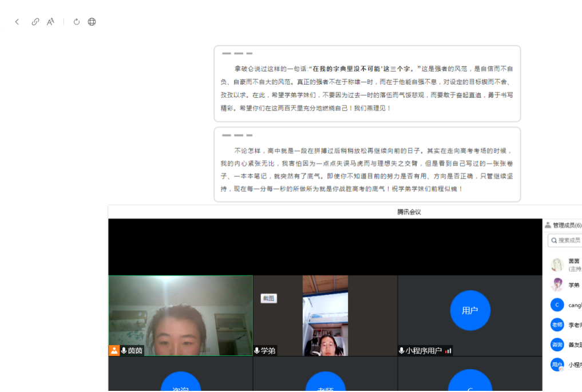The width and height of the screenshot is (582, 392).
Task: Copy the page link via the chain icon
Action: click(x=35, y=22)
